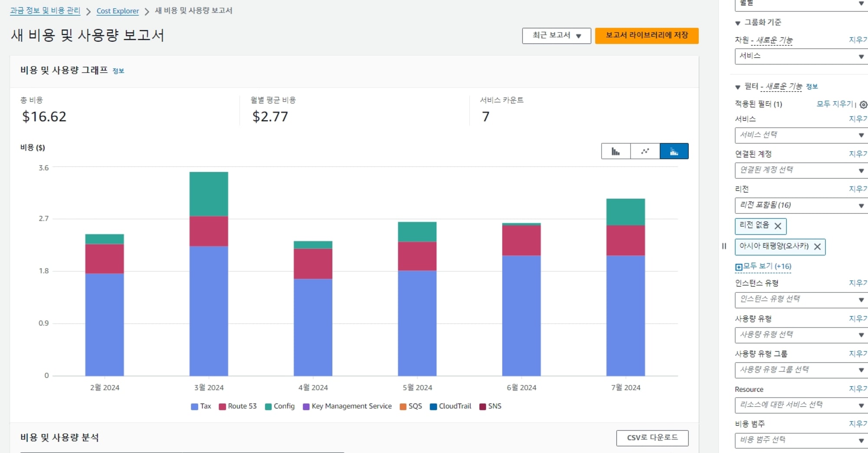The width and height of the screenshot is (868, 453).
Task: Click the monthly average value $2.77
Action: tap(270, 117)
